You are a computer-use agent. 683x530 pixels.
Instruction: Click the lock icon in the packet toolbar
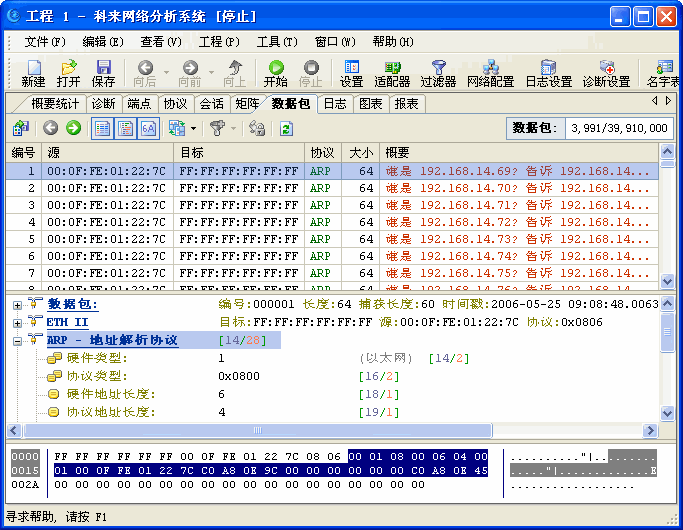pyautogui.click(x=257, y=128)
